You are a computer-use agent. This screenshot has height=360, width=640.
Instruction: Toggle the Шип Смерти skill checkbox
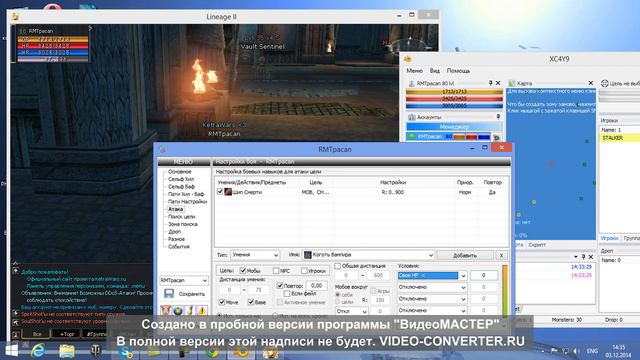coord(220,191)
